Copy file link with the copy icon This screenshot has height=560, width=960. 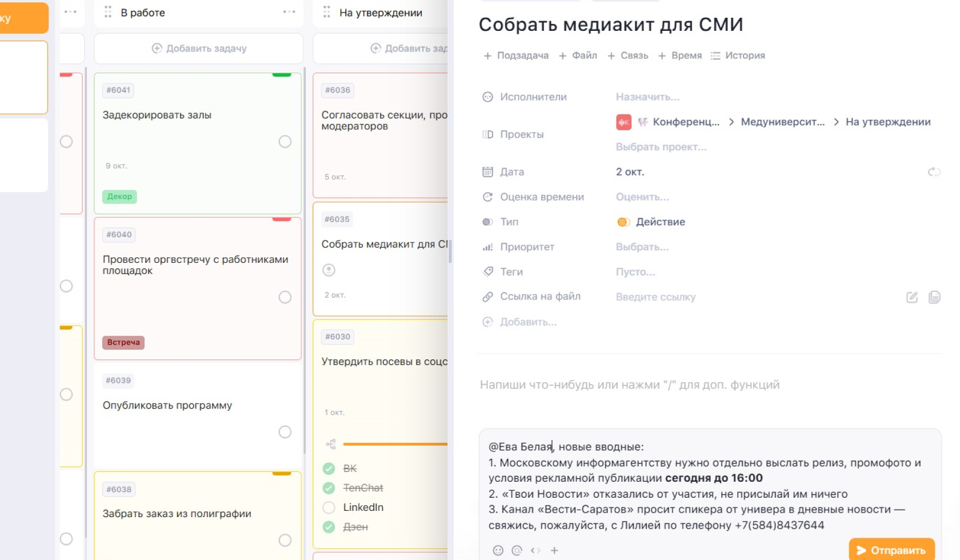pyautogui.click(x=934, y=297)
